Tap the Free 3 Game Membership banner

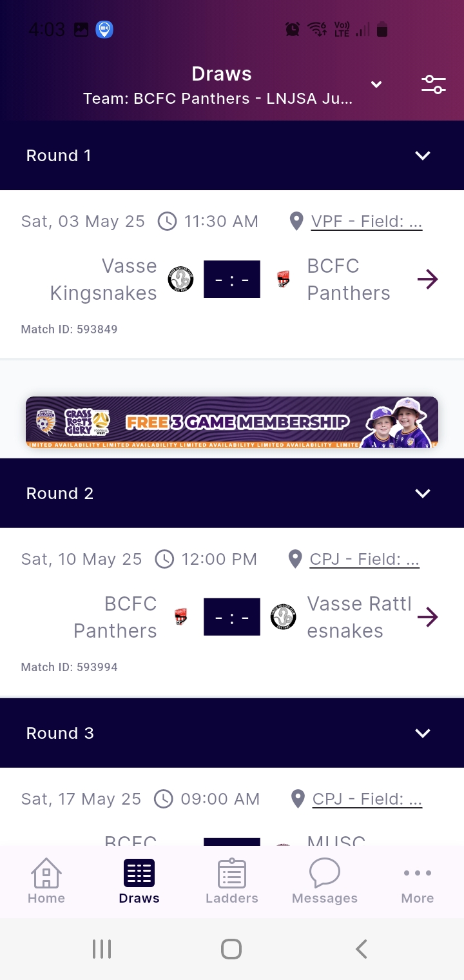pos(232,422)
